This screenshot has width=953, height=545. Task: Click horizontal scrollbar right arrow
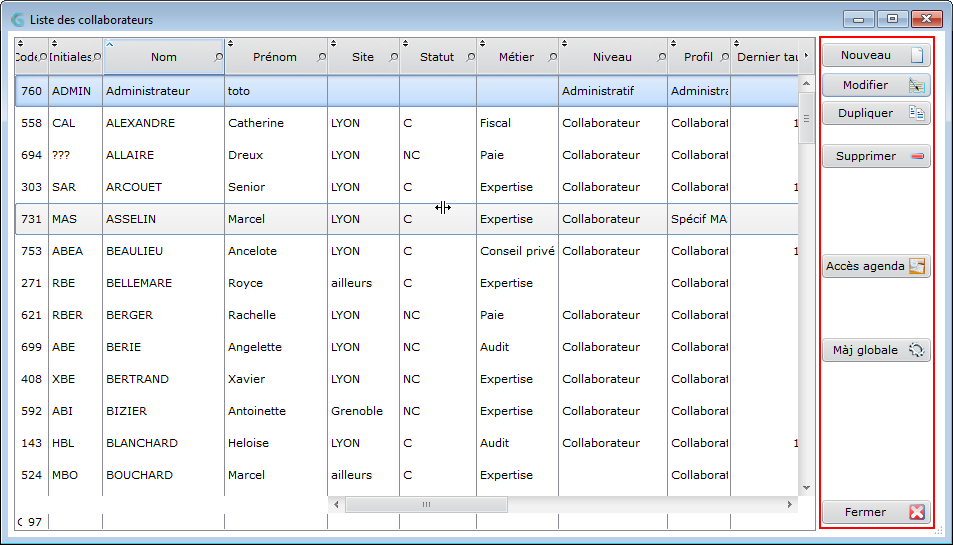[790, 504]
